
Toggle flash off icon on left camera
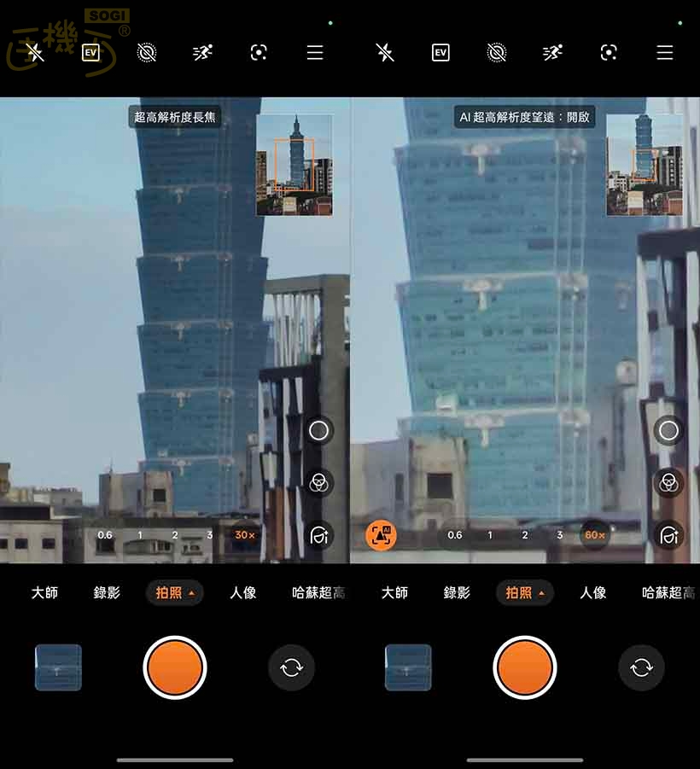click(x=35, y=53)
